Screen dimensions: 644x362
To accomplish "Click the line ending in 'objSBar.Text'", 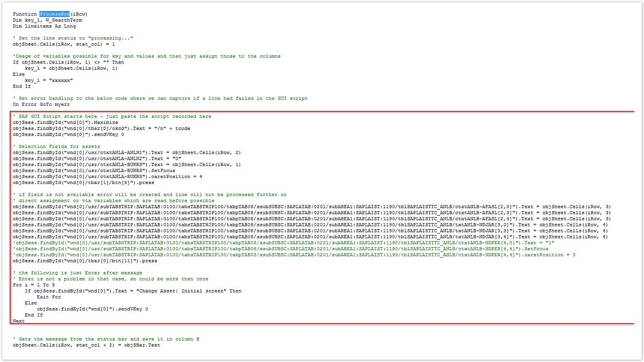I will coord(86,345).
